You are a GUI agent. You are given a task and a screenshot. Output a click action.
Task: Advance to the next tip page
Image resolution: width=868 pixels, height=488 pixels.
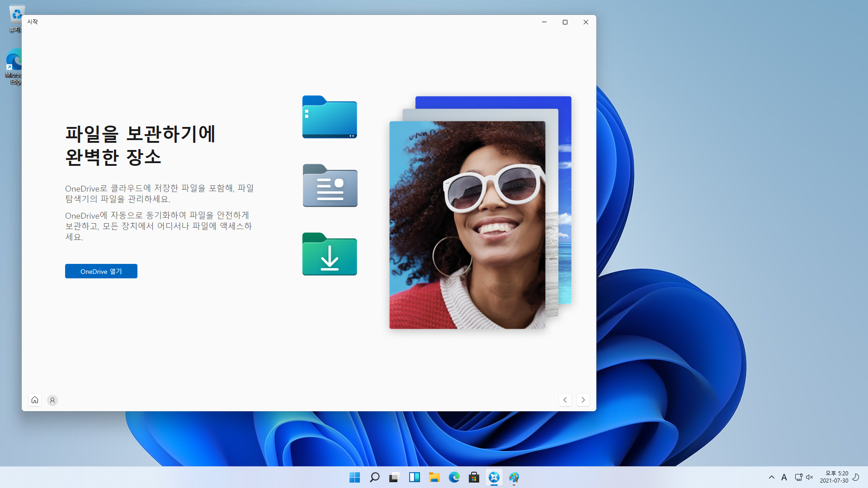[583, 400]
